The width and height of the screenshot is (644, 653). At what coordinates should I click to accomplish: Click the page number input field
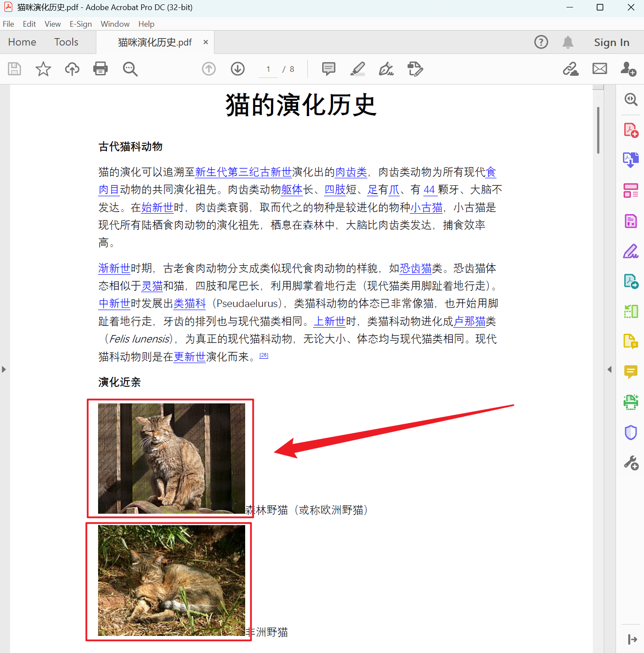[268, 69]
